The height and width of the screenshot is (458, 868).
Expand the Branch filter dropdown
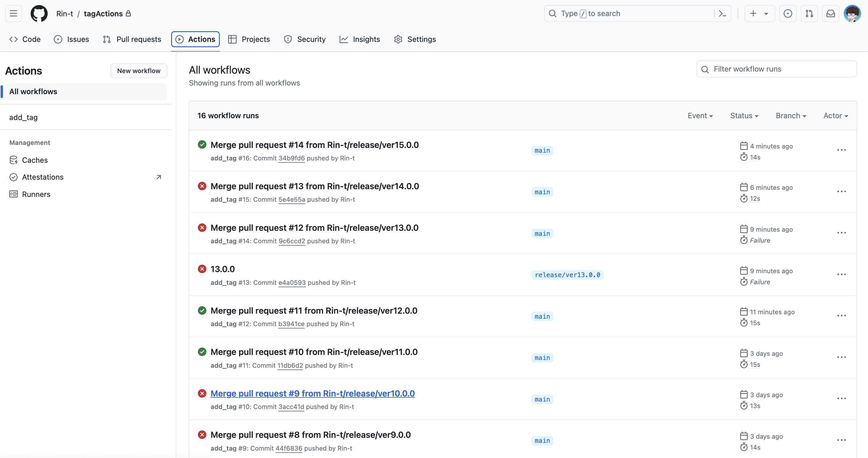pyautogui.click(x=791, y=116)
